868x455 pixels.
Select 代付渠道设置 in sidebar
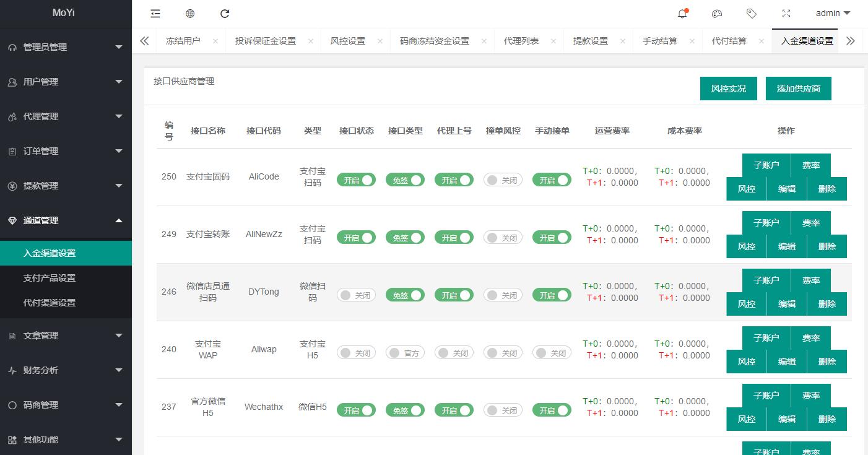(x=66, y=303)
